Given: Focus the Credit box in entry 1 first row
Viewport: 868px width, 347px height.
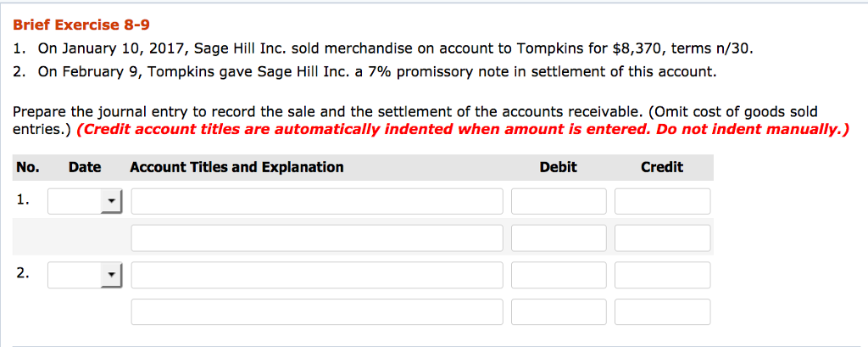Looking at the screenshot, I should click(662, 201).
